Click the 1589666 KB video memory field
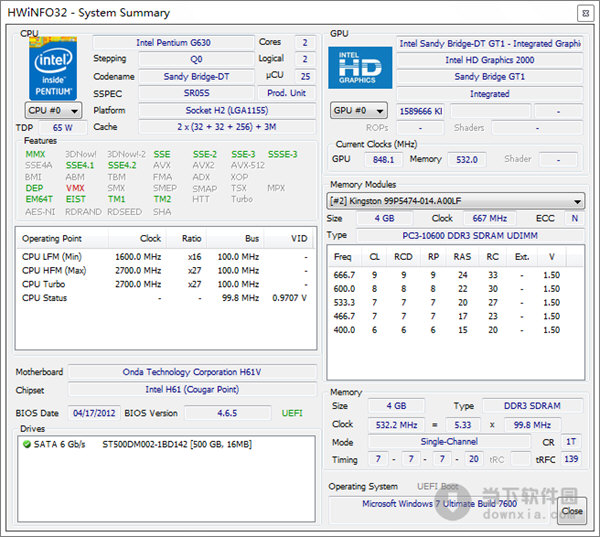The height and width of the screenshot is (537, 600). click(x=421, y=111)
